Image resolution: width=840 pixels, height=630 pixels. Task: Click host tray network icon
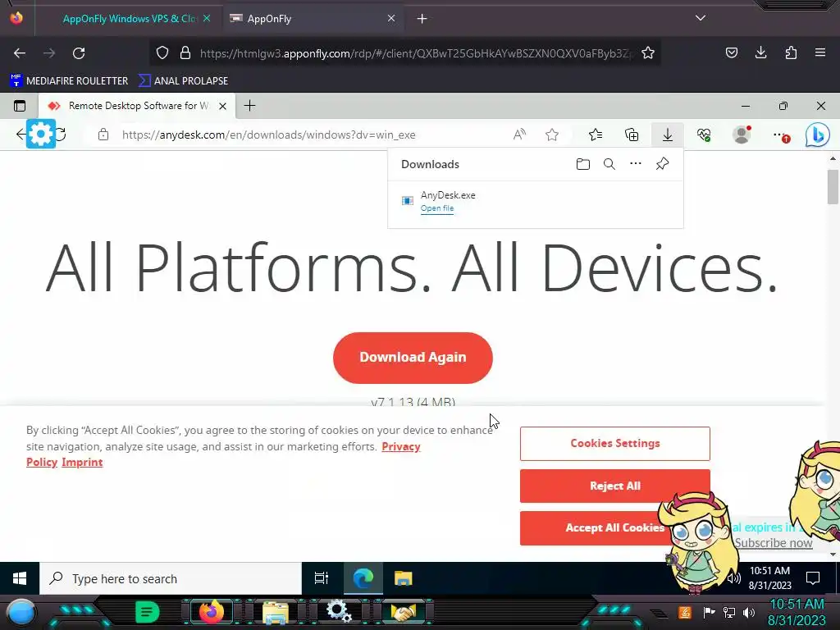(728, 612)
